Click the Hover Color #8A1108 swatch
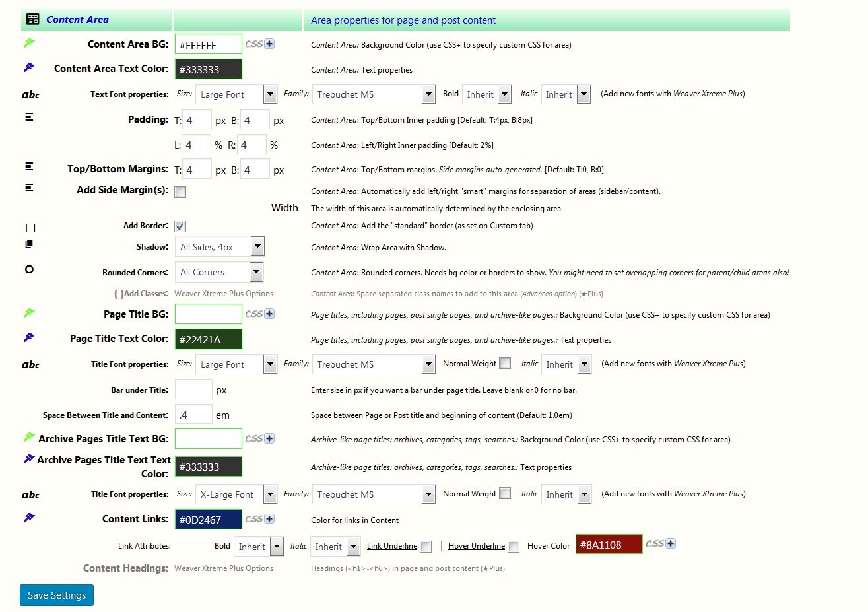This screenshot has width=868, height=612. tap(609, 545)
